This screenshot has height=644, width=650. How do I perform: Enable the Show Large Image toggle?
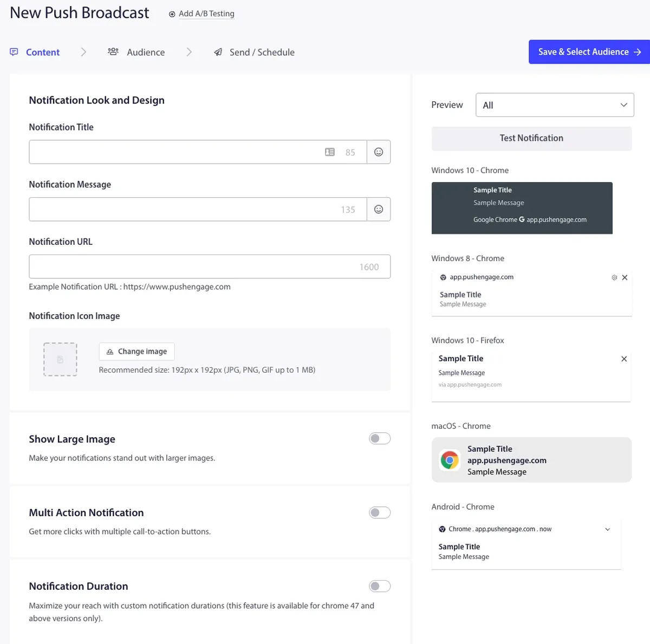(380, 438)
